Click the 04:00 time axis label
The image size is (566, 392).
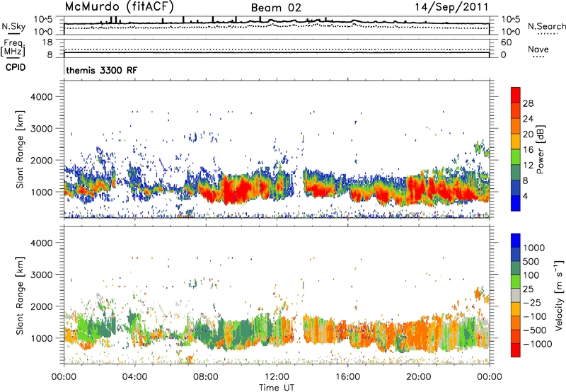tap(135, 377)
